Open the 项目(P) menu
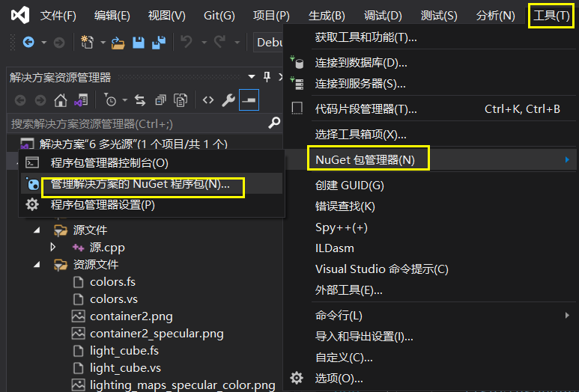Screen dimensions: 579x392 point(271,16)
